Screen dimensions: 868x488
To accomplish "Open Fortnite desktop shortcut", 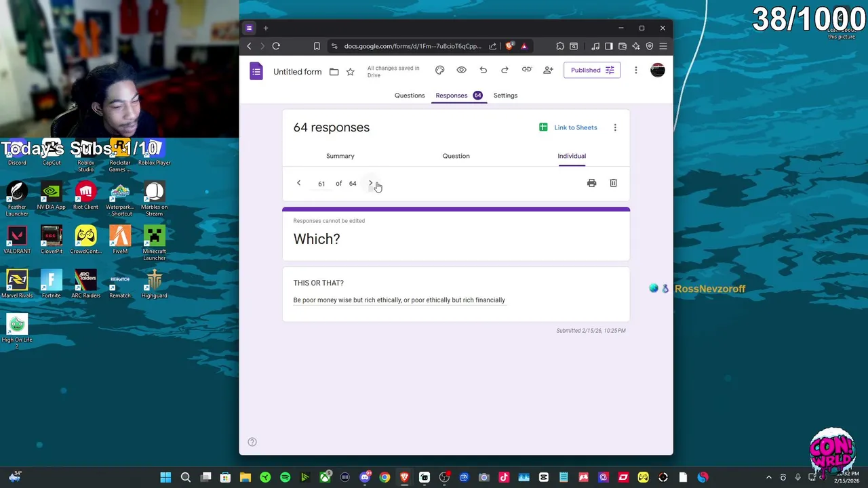I will pos(52,284).
